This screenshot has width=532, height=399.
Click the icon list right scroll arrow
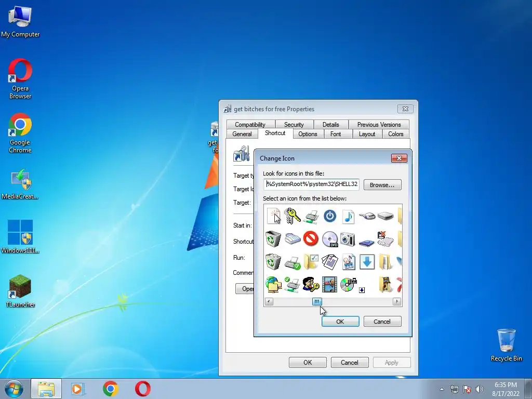click(396, 301)
